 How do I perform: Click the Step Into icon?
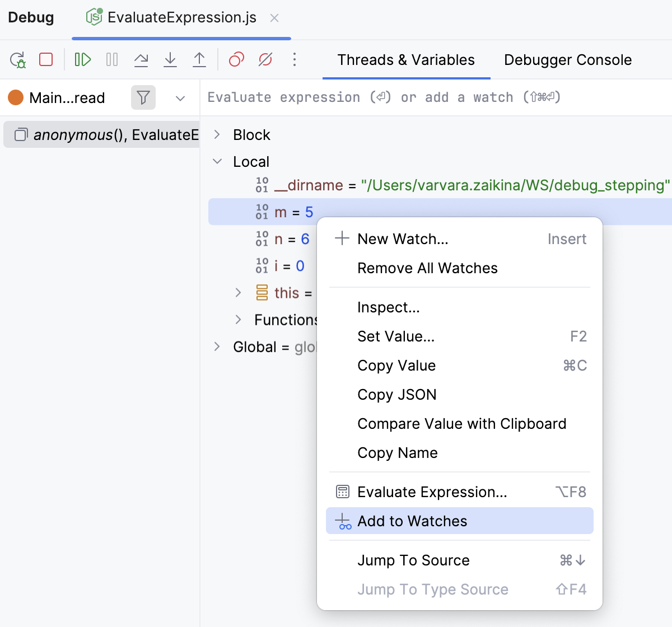(170, 59)
